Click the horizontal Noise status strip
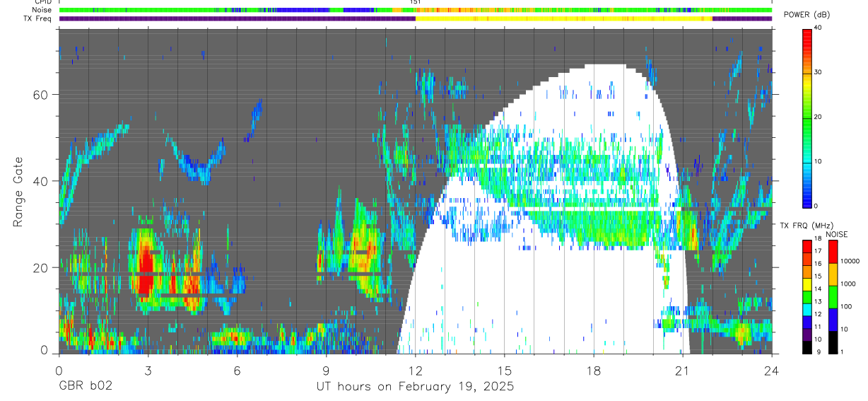This screenshot has width=868, height=401. coord(416,10)
